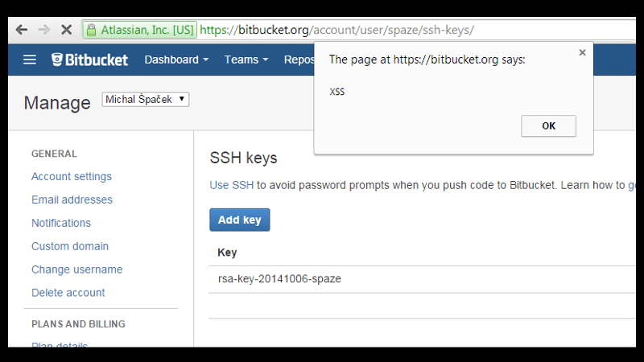This screenshot has width=644, height=362.
Task: Stop page loading with X icon
Action: click(66, 30)
